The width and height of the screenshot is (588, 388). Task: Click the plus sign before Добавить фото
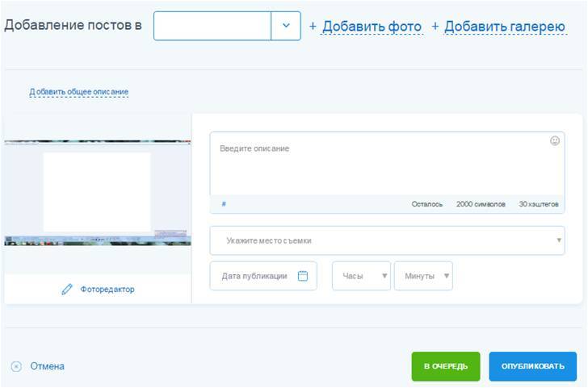tap(313, 27)
